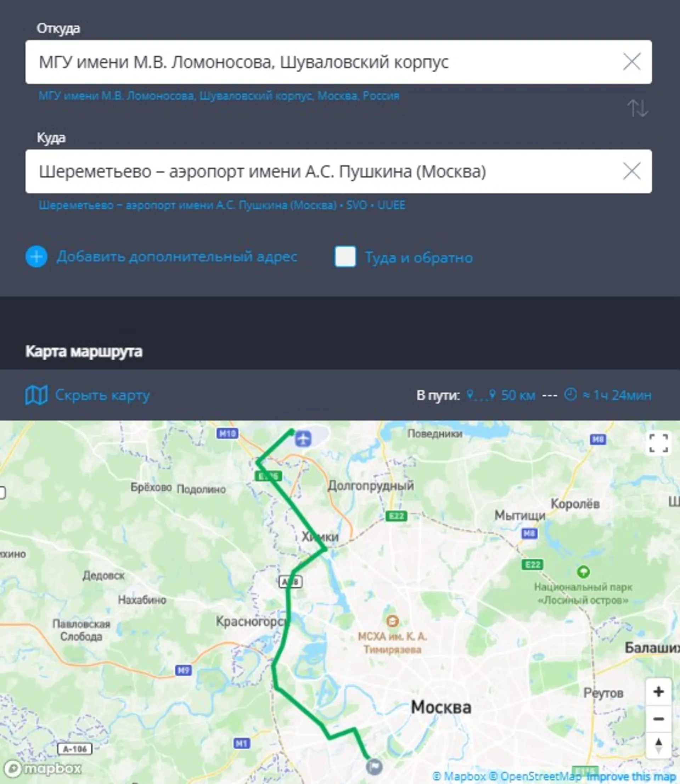
Task: Clear the Куда destination field
Action: pyautogui.click(x=631, y=171)
